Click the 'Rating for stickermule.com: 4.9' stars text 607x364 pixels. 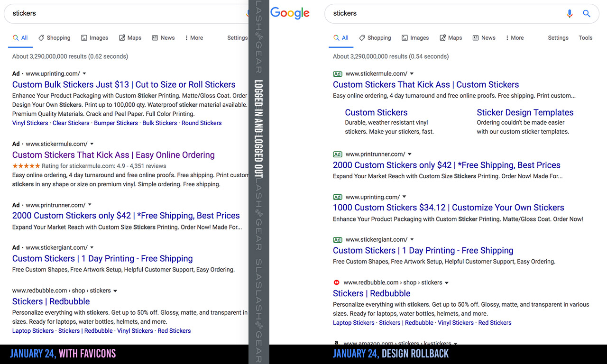pyautogui.click(x=89, y=166)
